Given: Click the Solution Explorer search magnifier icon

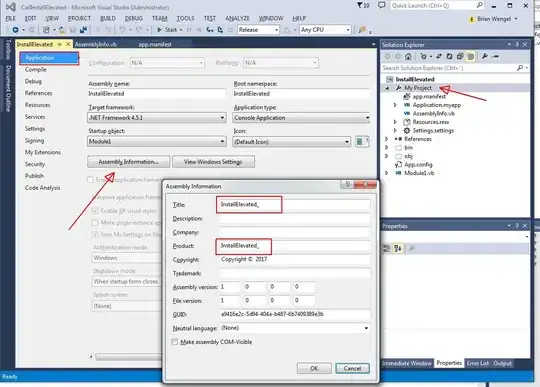Looking at the screenshot, I should point(520,68).
